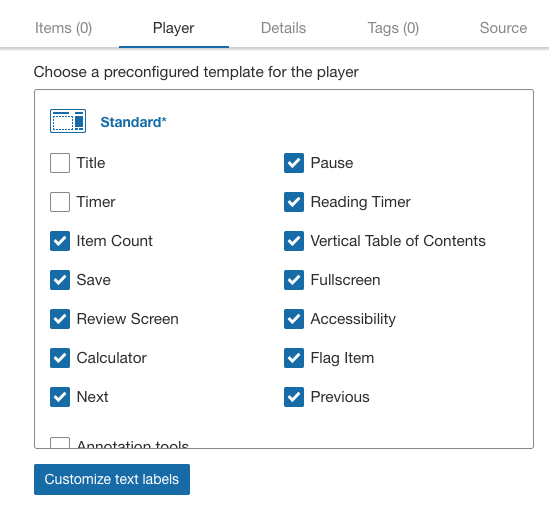Uncheck the Reading Timer option
549x509 pixels.
[294, 202]
